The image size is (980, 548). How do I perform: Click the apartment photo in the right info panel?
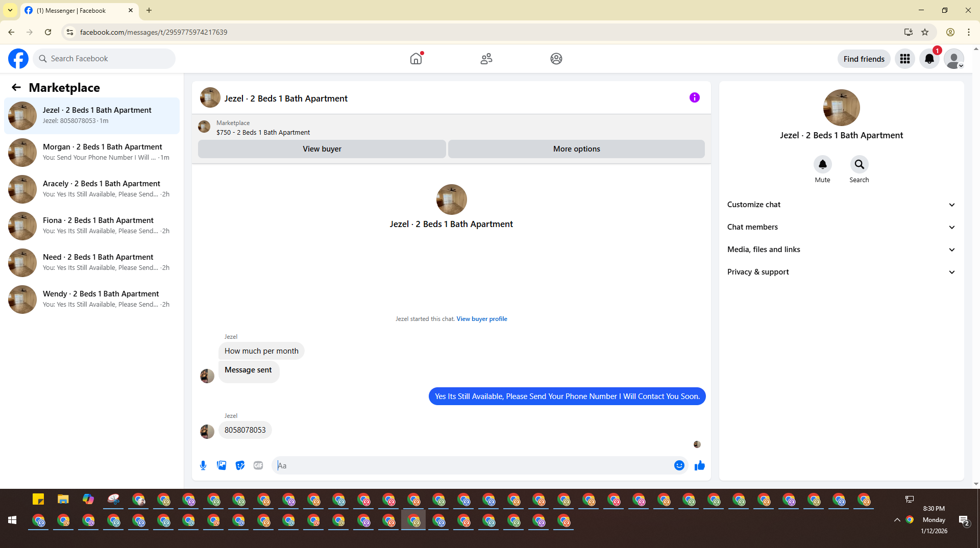841,108
